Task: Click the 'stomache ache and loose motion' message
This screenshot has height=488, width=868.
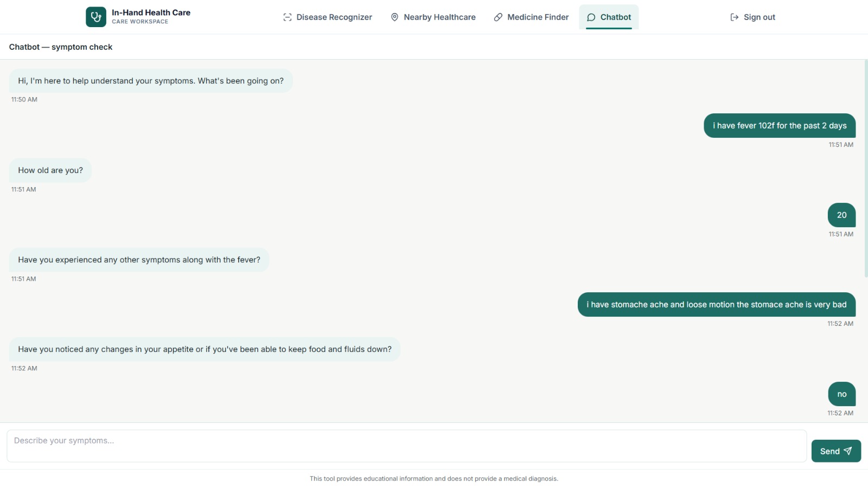Action: click(x=717, y=305)
